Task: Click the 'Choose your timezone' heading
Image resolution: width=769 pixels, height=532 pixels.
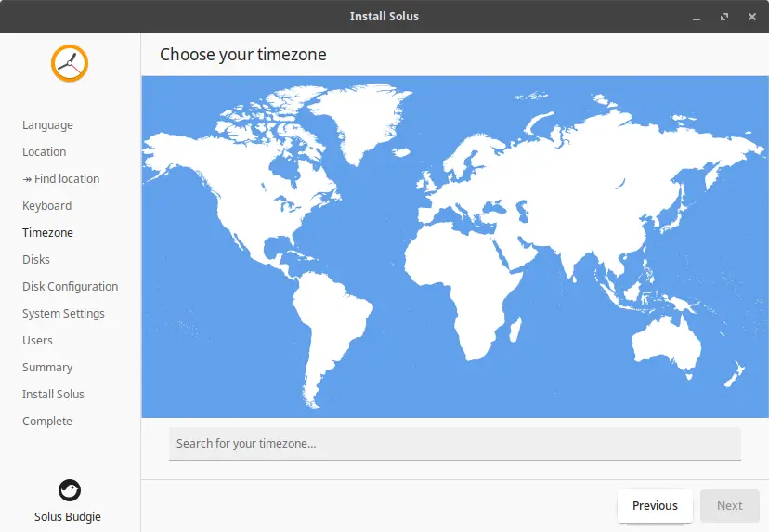Action: (x=242, y=55)
